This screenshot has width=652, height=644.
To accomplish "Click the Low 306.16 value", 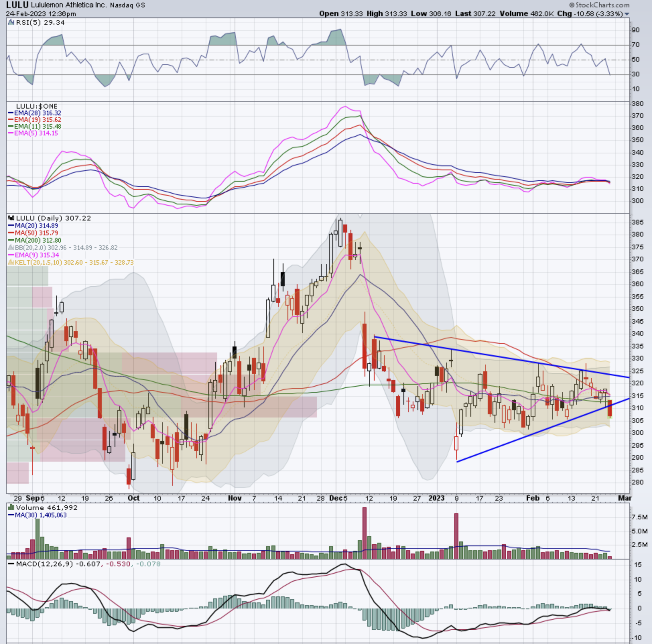I will pos(431,14).
